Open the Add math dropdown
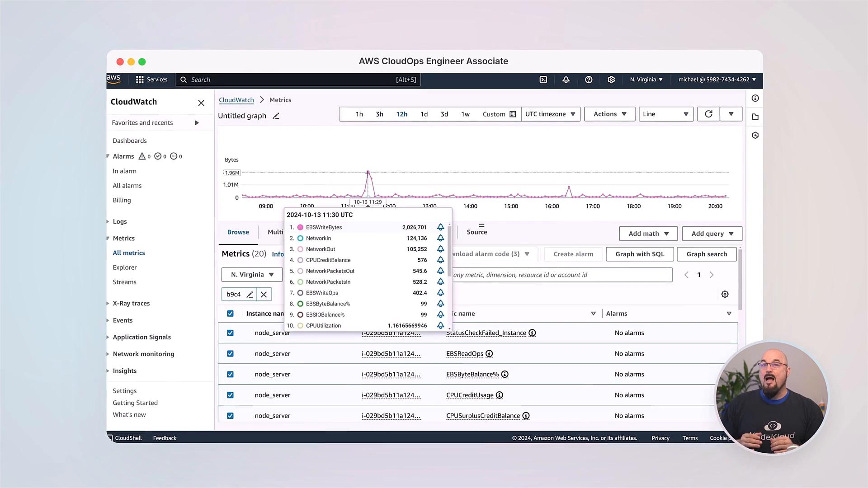This screenshot has height=488, width=868. click(x=648, y=234)
